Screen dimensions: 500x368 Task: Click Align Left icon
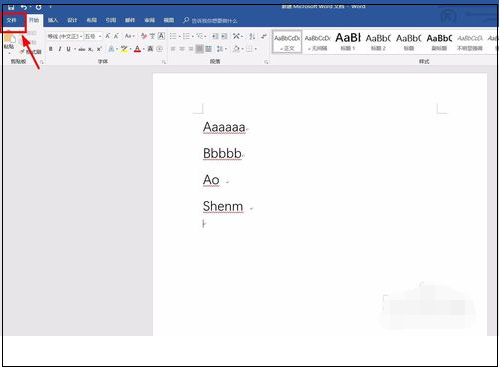point(173,49)
